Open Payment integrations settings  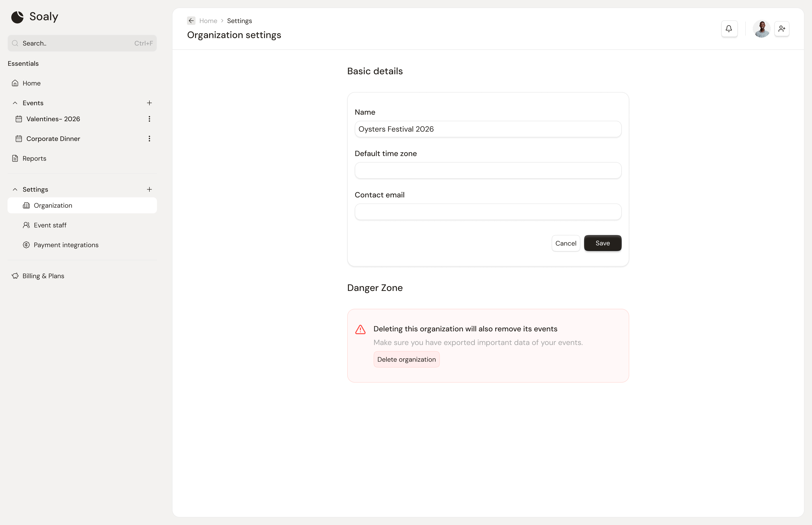[82, 245]
